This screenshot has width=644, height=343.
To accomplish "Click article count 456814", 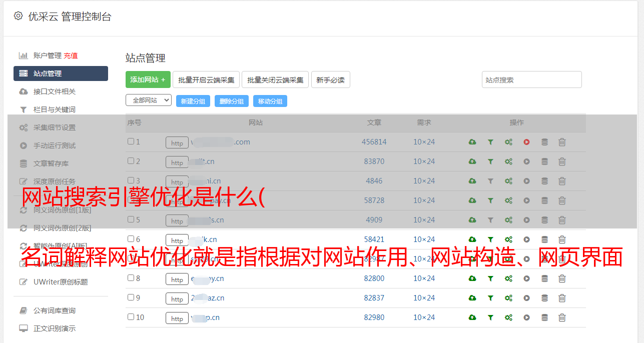I will [374, 142].
